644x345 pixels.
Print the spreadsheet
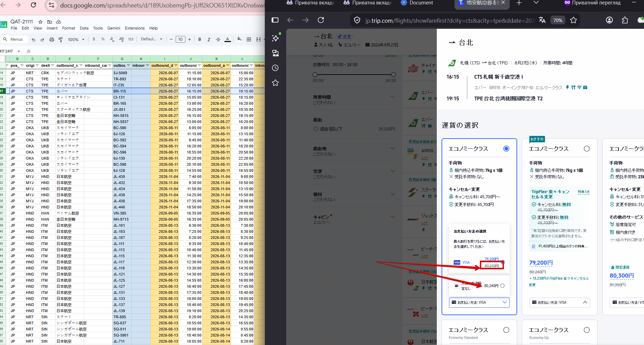click(52, 40)
